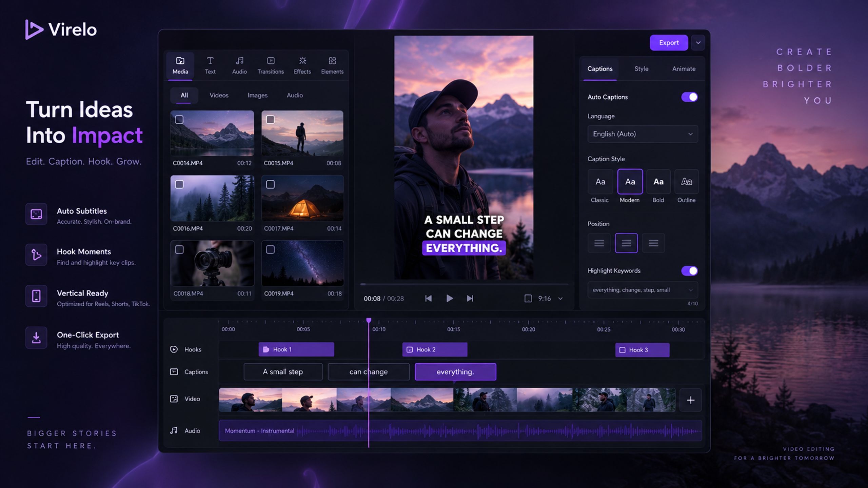The width and height of the screenshot is (868, 488).
Task: Select the C0015.MP4 checkbox
Action: (270, 119)
